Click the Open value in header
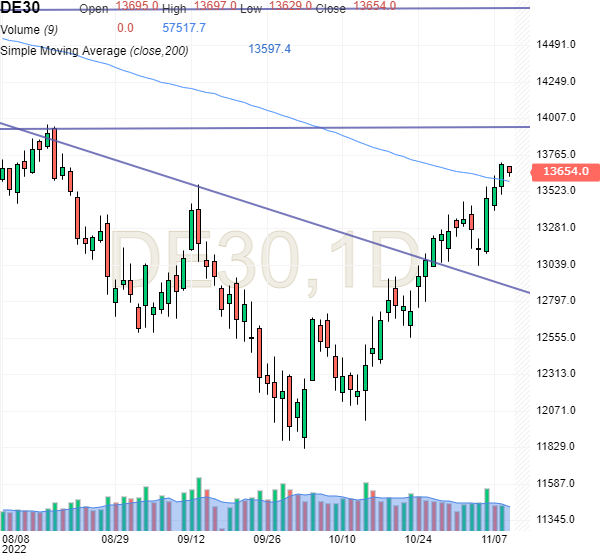Screen dimensions: 600x558 tap(137, 6)
